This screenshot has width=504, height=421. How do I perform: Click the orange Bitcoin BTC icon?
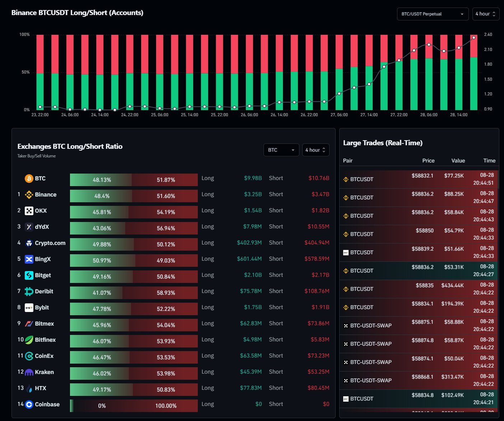pyautogui.click(x=29, y=179)
